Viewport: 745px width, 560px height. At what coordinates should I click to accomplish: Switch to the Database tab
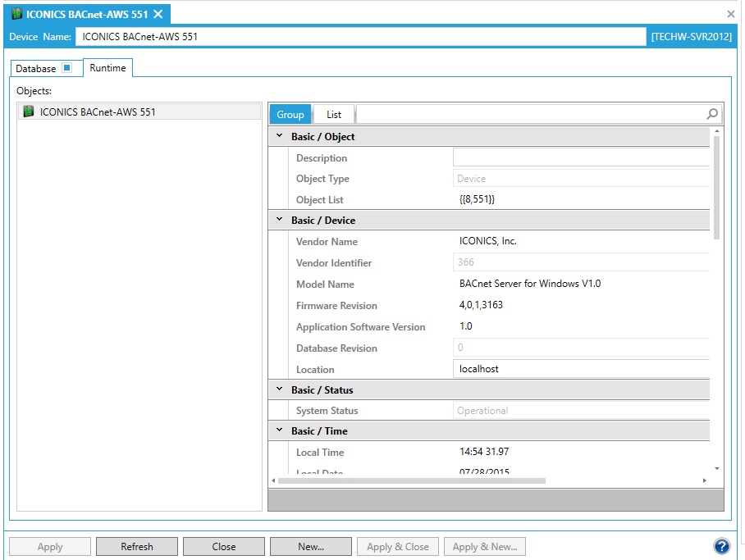(x=47, y=68)
